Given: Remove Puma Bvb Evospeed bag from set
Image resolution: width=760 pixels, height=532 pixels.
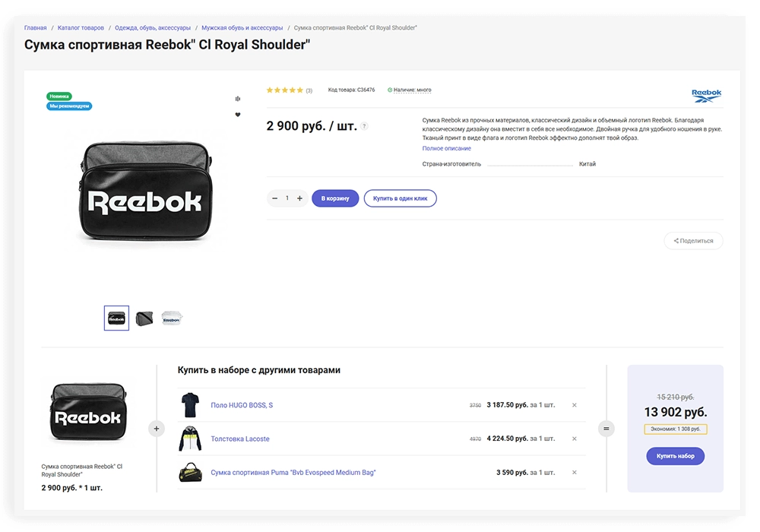Looking at the screenshot, I should click(575, 473).
